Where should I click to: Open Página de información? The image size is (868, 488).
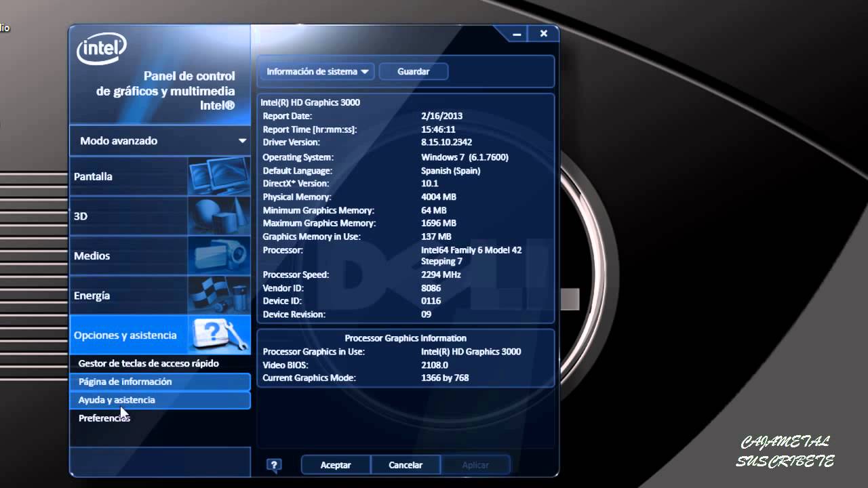tap(160, 382)
